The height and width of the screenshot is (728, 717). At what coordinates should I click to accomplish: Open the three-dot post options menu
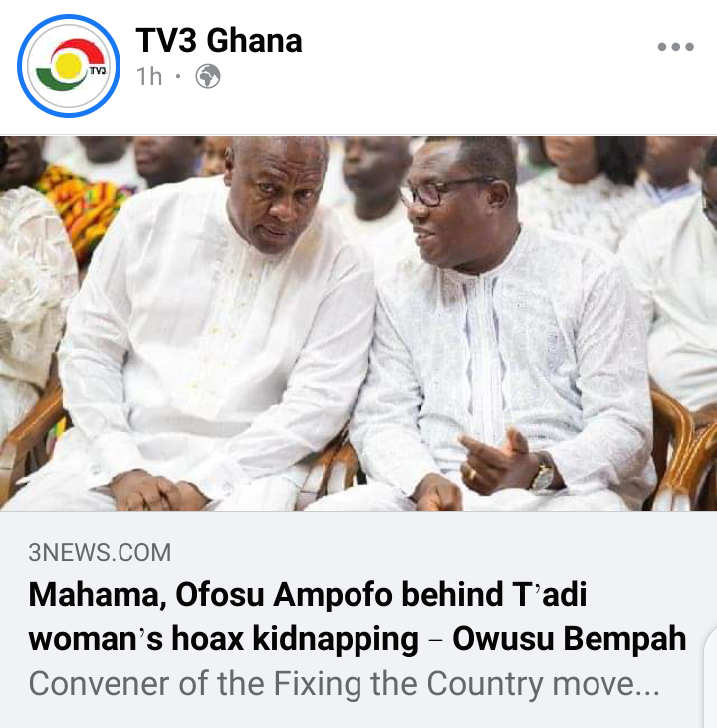pos(675,47)
